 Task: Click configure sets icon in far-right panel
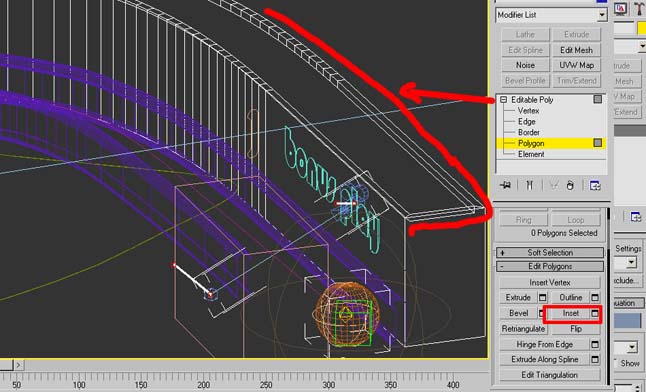coord(636,216)
